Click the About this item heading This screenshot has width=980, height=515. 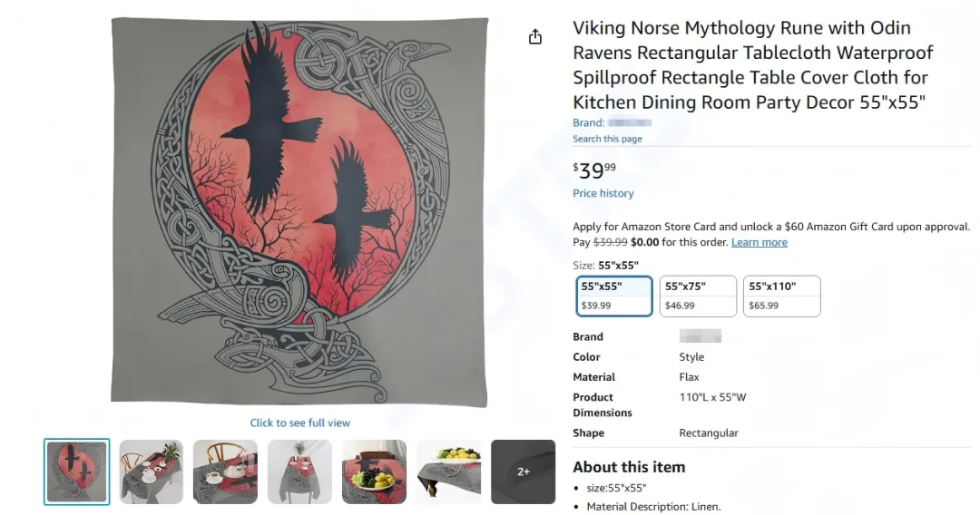pyautogui.click(x=629, y=467)
